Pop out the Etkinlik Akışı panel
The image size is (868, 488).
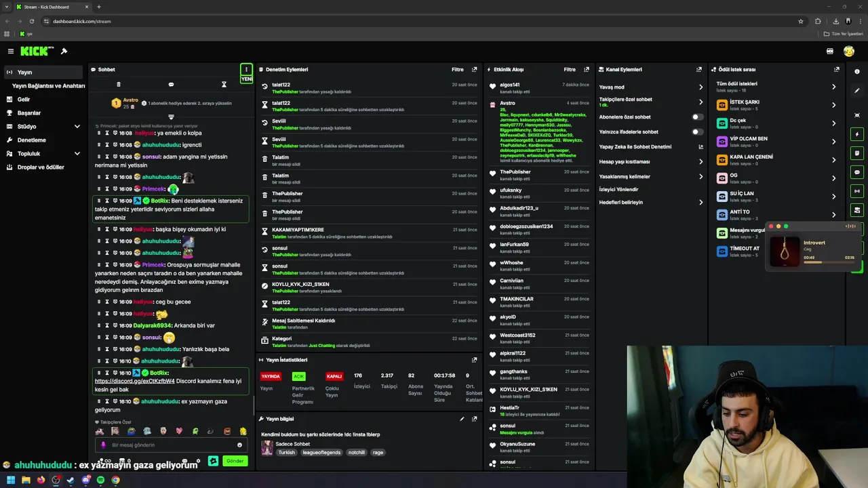(x=587, y=69)
